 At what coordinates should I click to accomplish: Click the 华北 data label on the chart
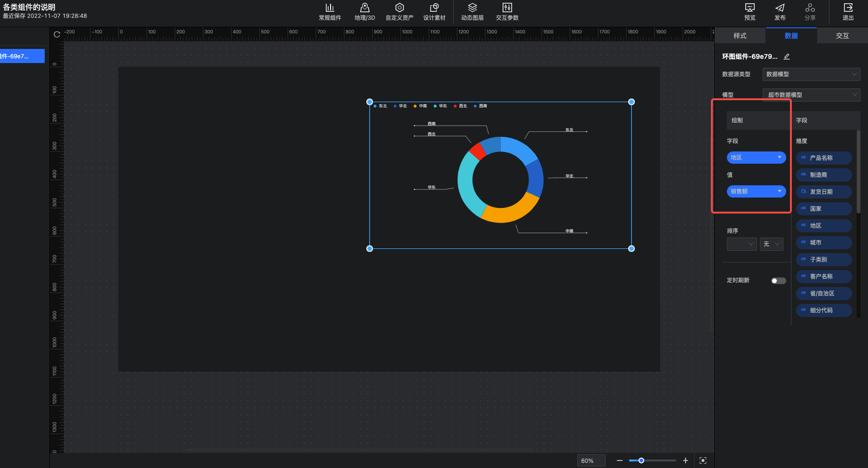pyautogui.click(x=569, y=176)
